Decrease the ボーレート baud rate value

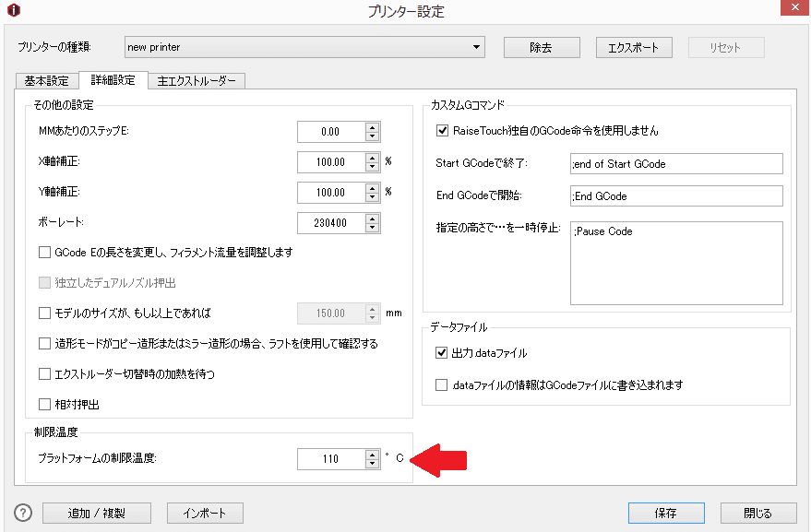click(373, 228)
